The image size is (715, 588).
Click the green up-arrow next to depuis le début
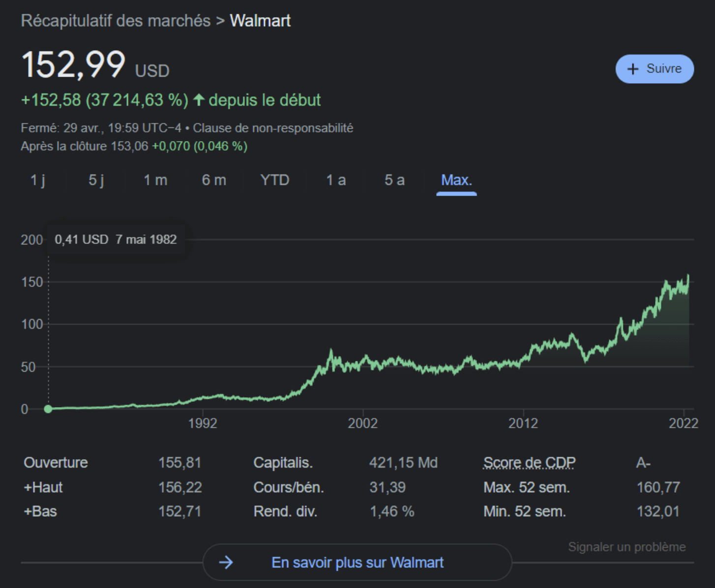click(x=199, y=100)
